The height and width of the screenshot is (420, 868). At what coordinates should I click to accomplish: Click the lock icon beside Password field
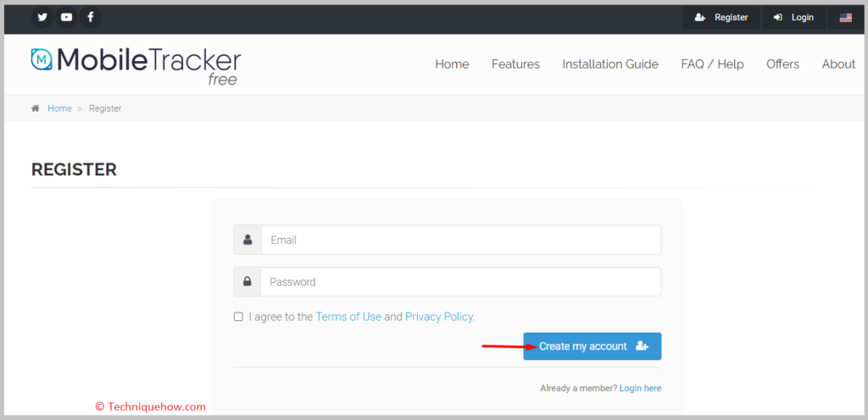247,282
